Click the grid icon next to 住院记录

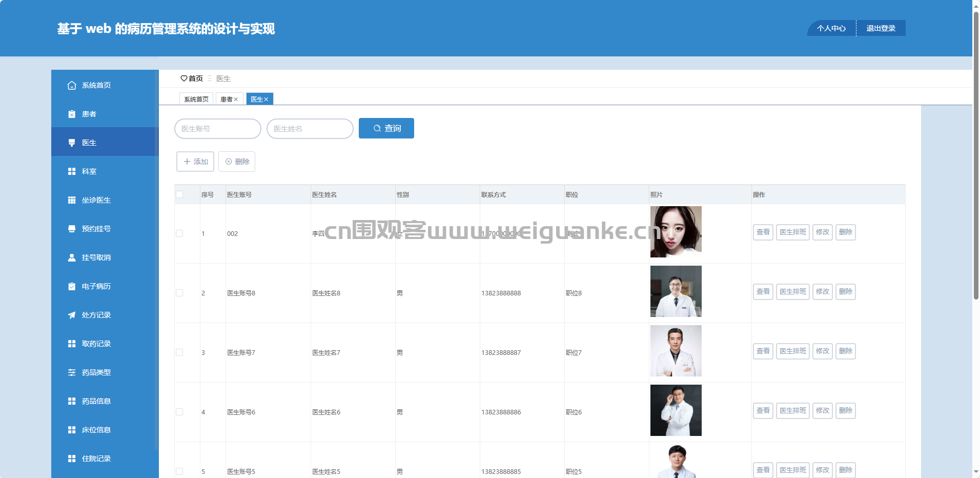coord(72,459)
